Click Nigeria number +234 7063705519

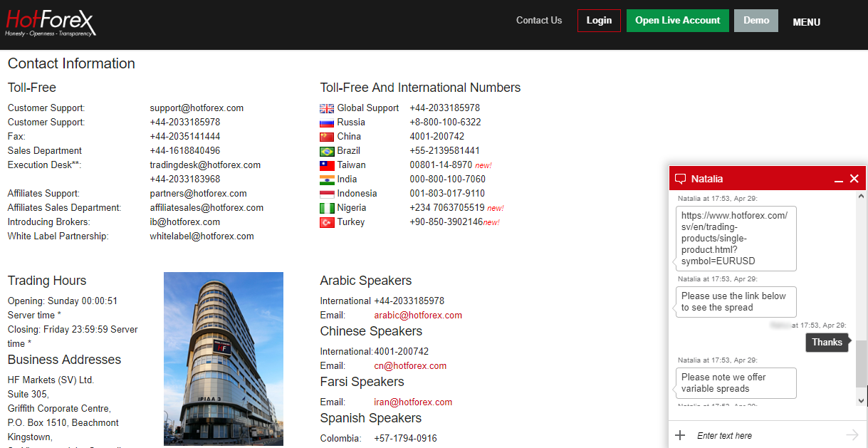pos(447,208)
